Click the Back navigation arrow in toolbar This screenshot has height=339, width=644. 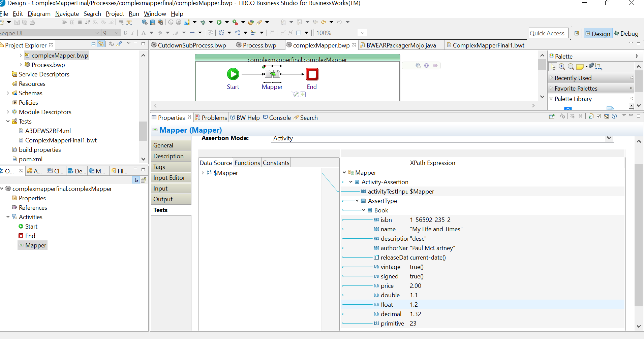click(324, 22)
